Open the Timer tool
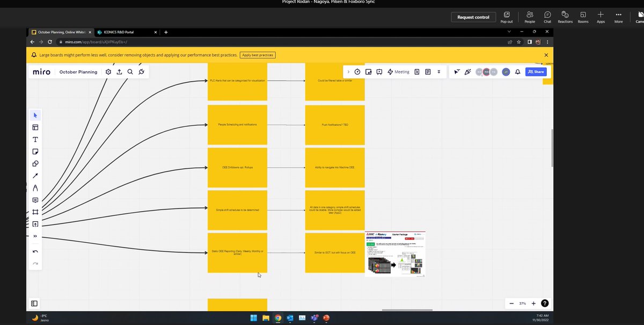 tap(357, 71)
